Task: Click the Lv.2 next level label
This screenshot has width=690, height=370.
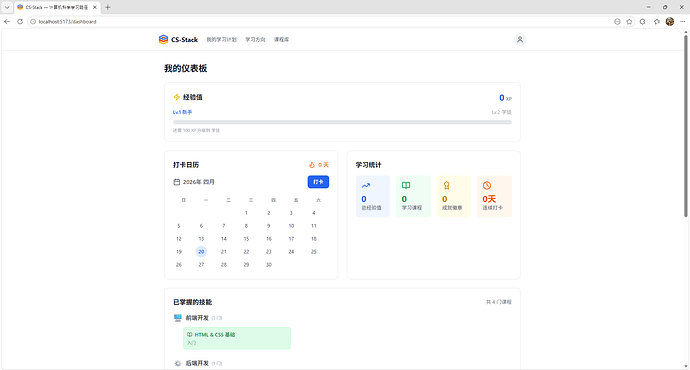Action: (502, 112)
